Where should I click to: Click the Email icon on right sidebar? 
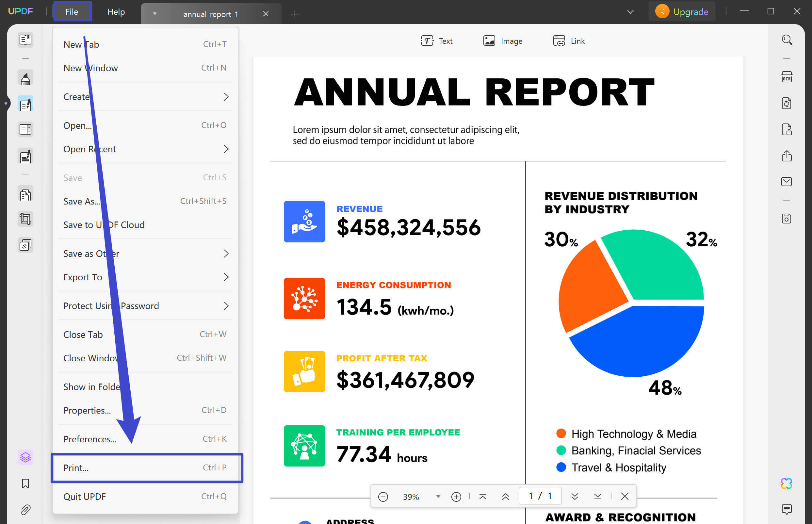tap(787, 181)
